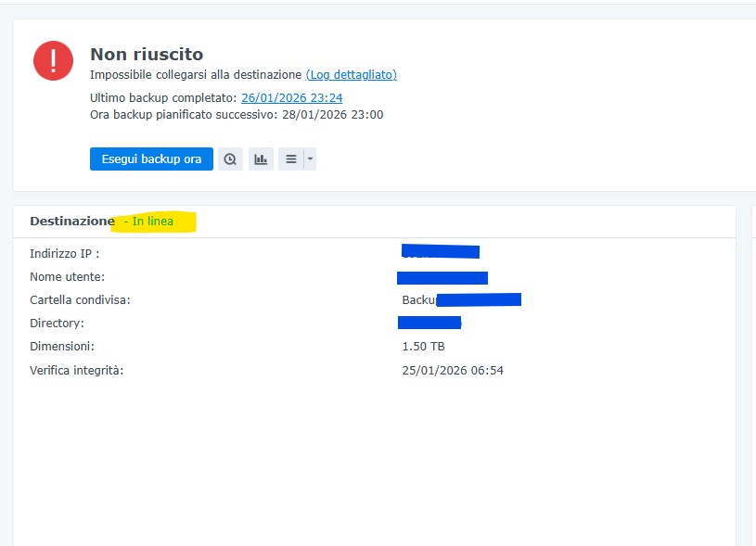The image size is (756, 546).
Task: Click the red error status icon
Action: point(53,60)
